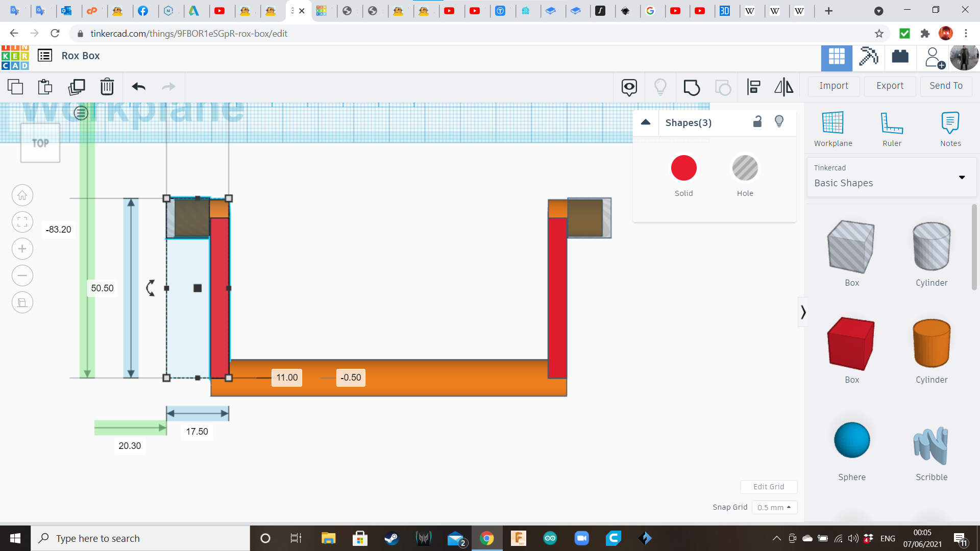Toggle the lock editing padlock
980x551 pixels.
pos(757,121)
